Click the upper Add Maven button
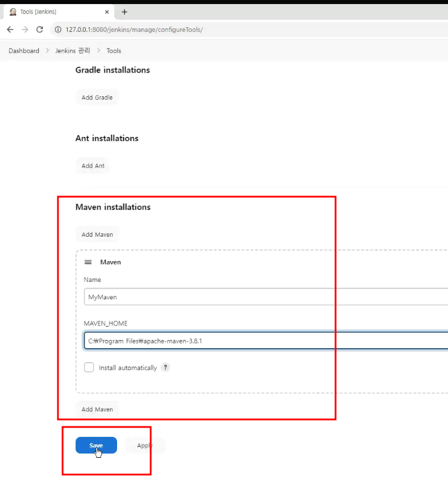This screenshot has height=485, width=448. [x=97, y=234]
